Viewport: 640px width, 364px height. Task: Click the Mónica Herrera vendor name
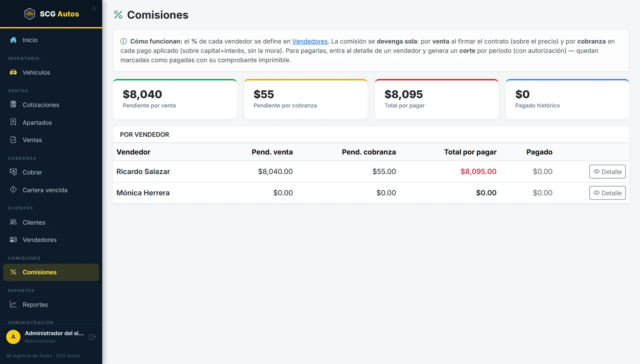tap(143, 193)
